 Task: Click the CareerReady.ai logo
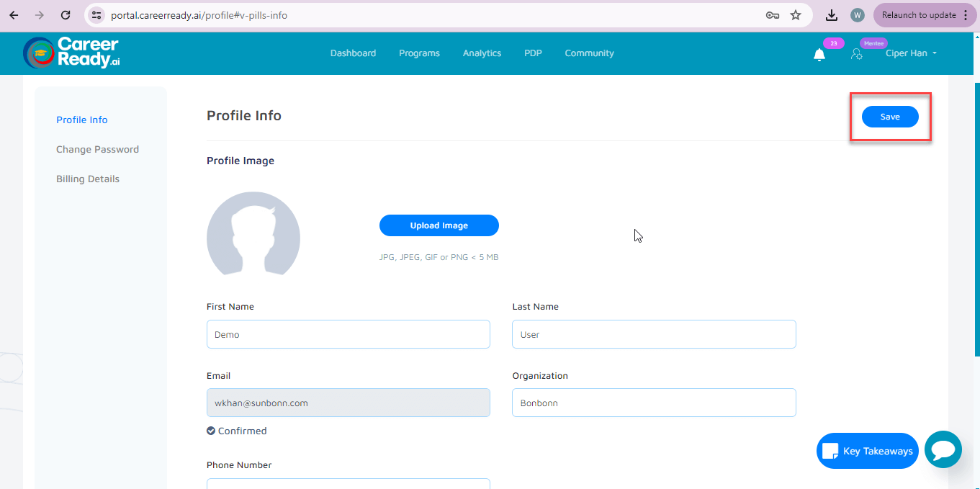pos(71,53)
